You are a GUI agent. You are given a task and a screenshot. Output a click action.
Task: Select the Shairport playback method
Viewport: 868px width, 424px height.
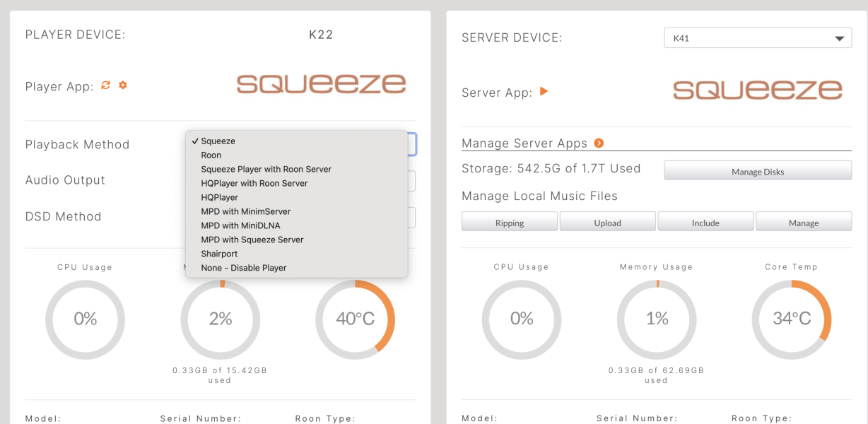point(219,254)
